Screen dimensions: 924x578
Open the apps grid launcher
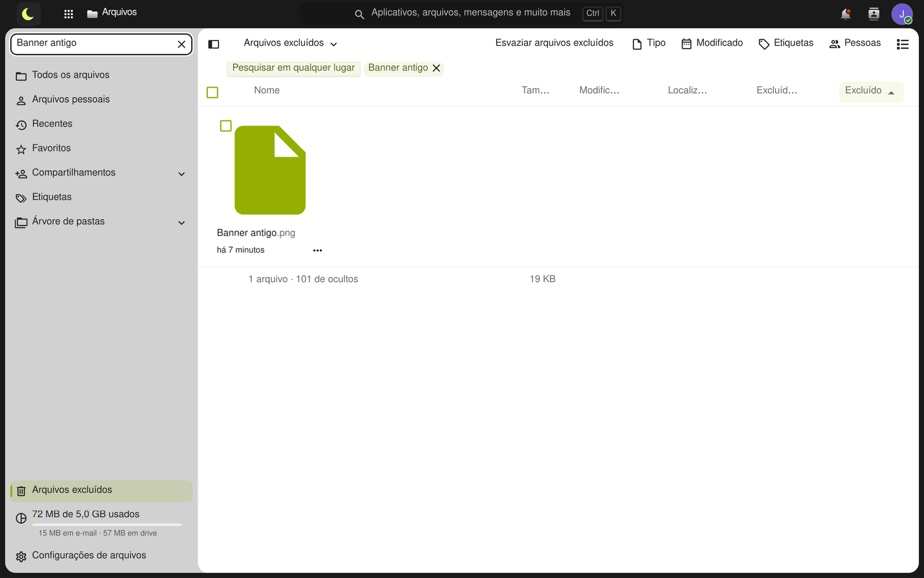click(x=68, y=14)
